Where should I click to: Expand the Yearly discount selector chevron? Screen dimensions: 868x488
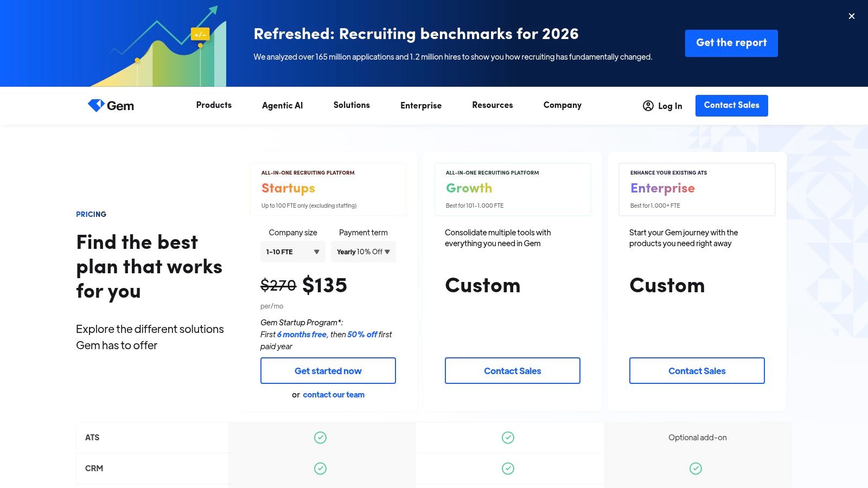coord(386,252)
